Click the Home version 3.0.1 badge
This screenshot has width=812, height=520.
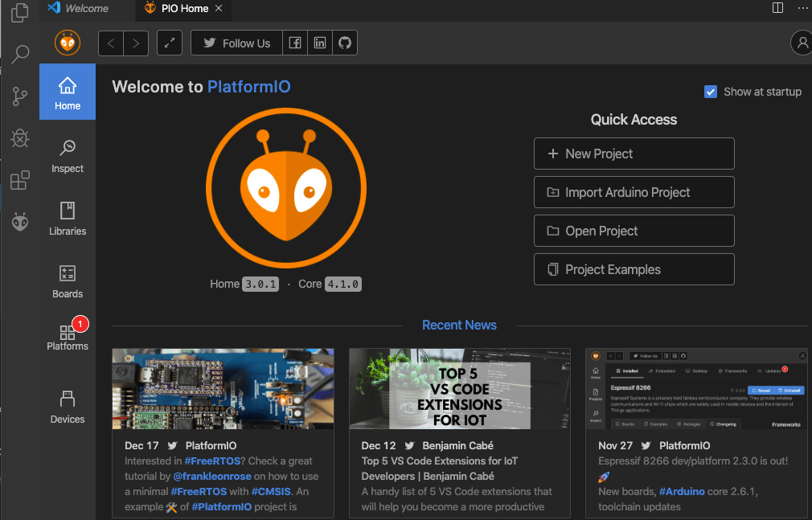pos(260,284)
